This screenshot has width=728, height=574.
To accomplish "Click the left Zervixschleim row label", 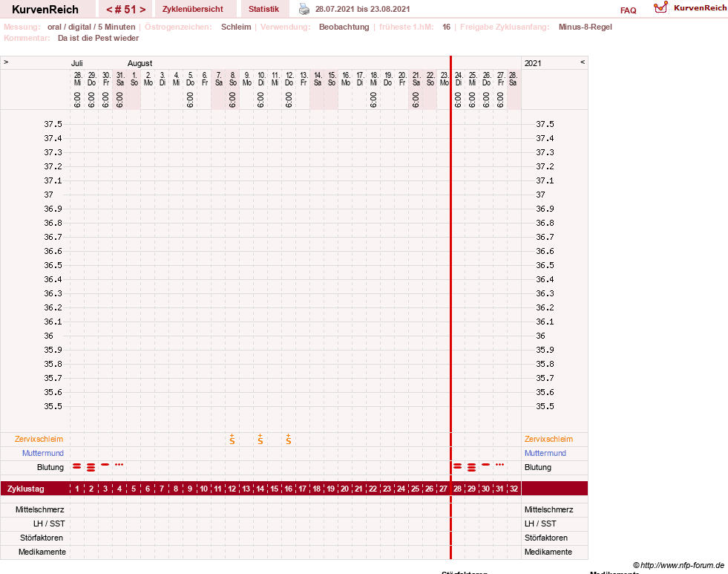I will [x=39, y=439].
